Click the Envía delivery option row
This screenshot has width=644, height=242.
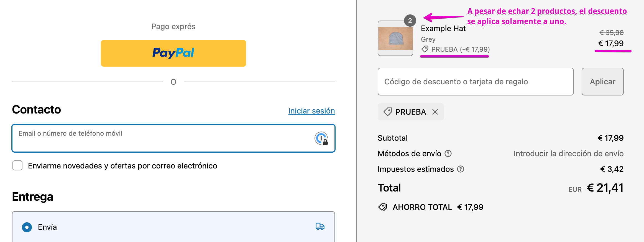tap(173, 227)
